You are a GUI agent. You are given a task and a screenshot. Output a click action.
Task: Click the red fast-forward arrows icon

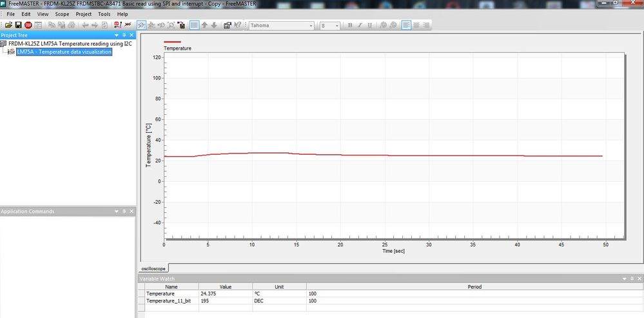point(128,25)
